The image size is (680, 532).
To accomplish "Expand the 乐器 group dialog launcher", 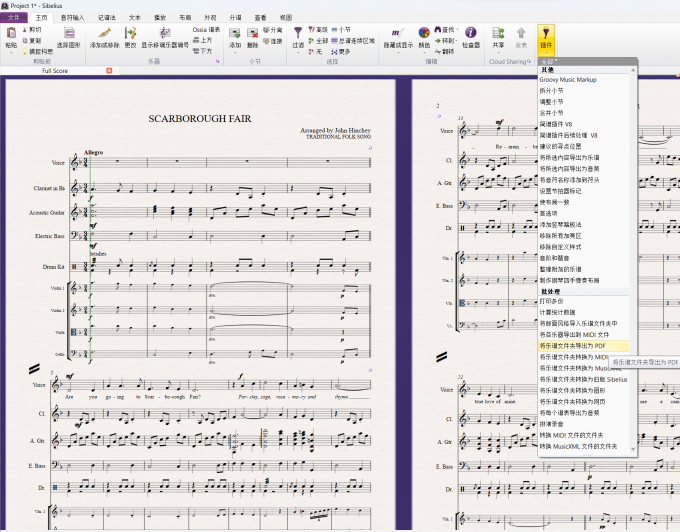I will coord(218,61).
